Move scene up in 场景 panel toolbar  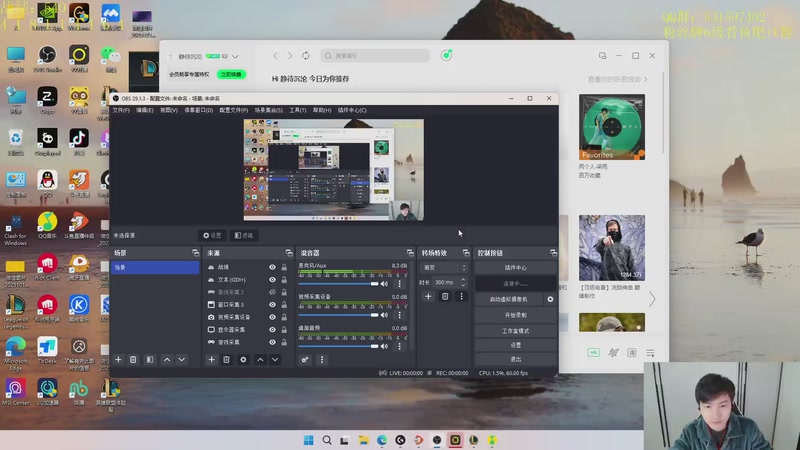coord(167,360)
